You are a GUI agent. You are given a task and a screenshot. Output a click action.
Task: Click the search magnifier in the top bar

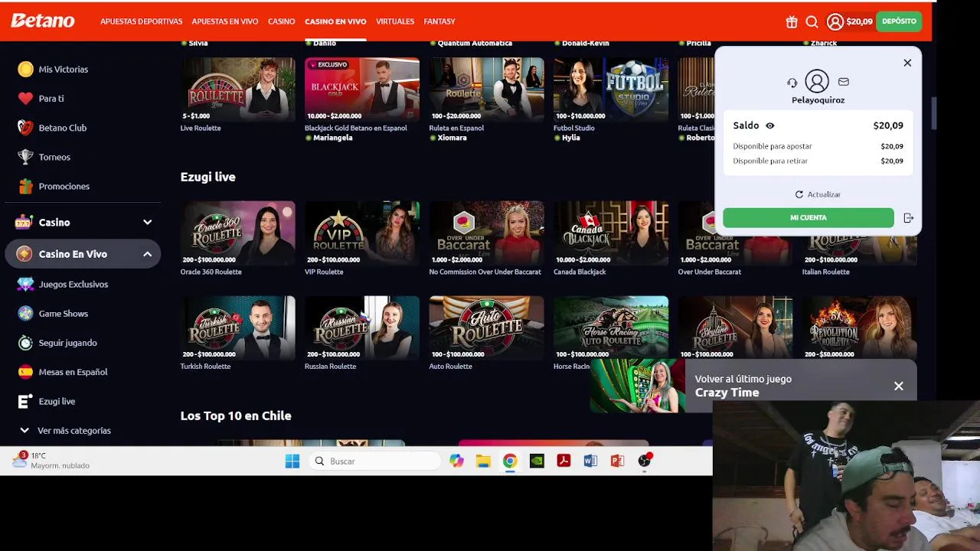tap(812, 22)
